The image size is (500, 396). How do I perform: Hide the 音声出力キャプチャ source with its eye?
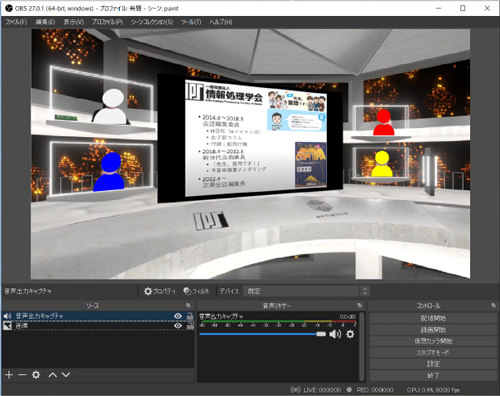[178, 316]
